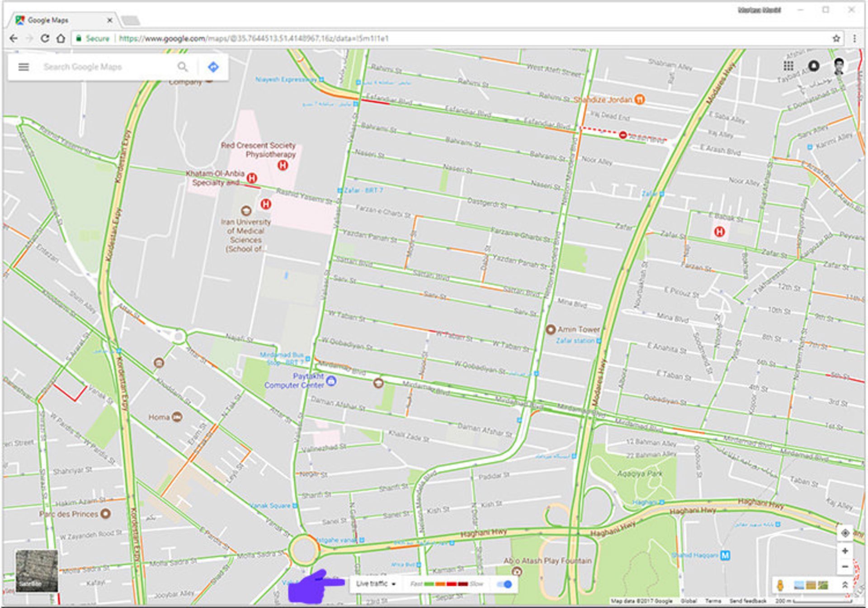
Task: Toggle the traffic layer switch off
Action: pos(505,584)
